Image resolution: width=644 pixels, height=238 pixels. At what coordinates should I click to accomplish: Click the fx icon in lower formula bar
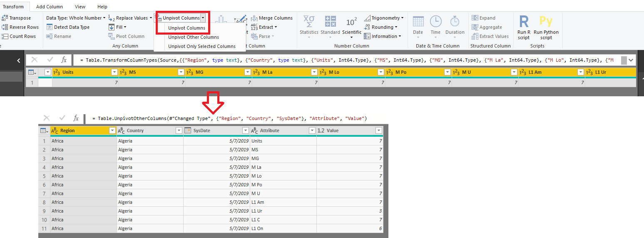coord(76,118)
